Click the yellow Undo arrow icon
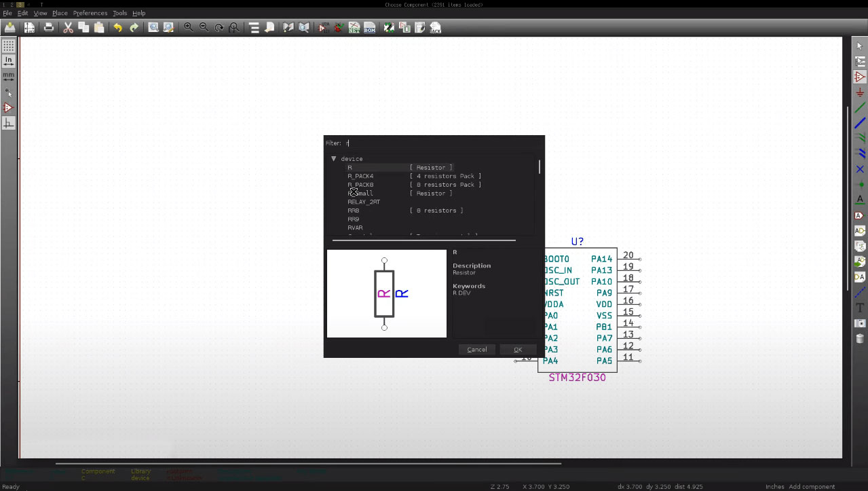The width and height of the screenshot is (868, 491). 117,28
